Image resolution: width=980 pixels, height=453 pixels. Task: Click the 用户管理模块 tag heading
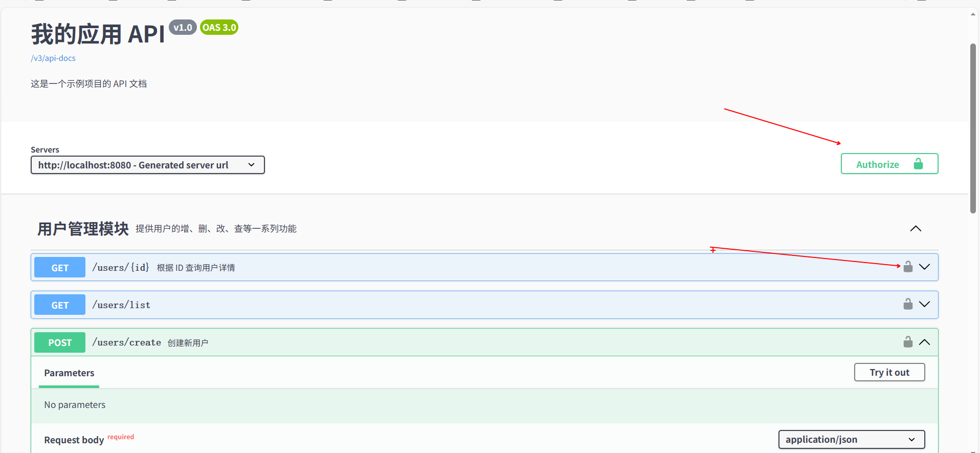click(x=83, y=229)
